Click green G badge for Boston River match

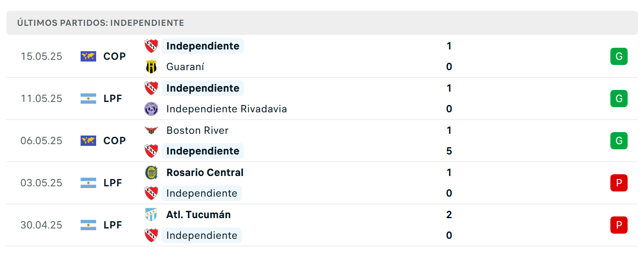[x=619, y=141]
